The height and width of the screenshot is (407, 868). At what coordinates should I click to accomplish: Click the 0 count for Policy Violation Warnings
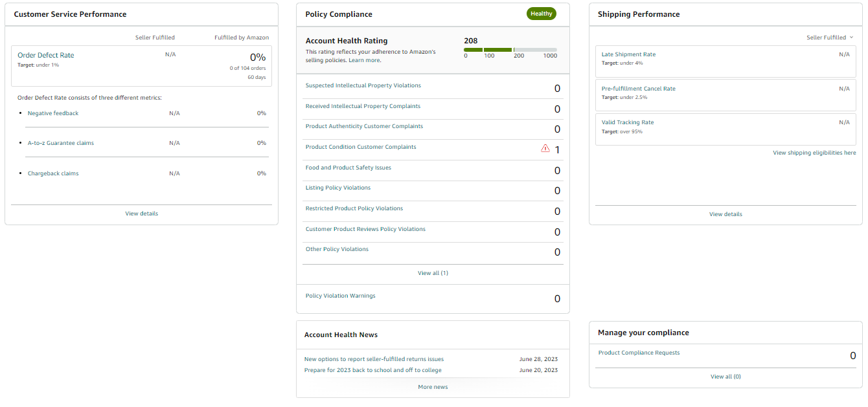point(557,299)
